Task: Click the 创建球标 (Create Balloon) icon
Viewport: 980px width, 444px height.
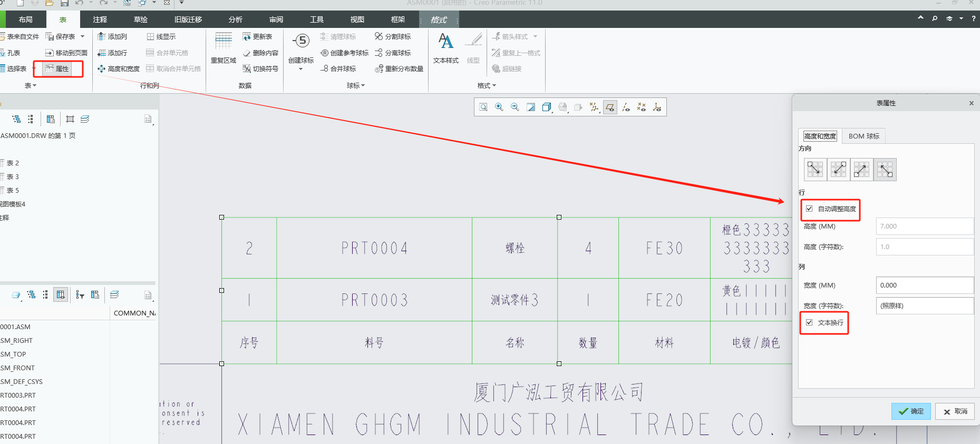Action: point(301,42)
